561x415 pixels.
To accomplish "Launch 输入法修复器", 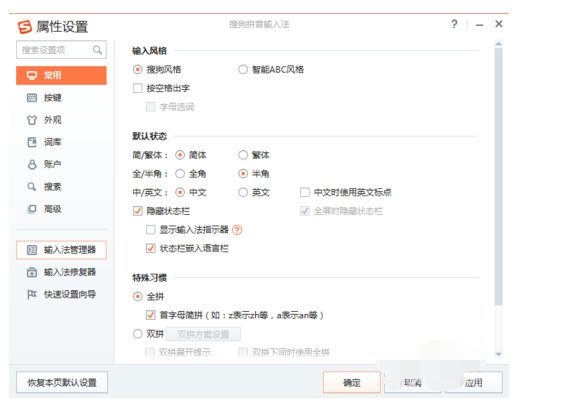I will (61, 272).
